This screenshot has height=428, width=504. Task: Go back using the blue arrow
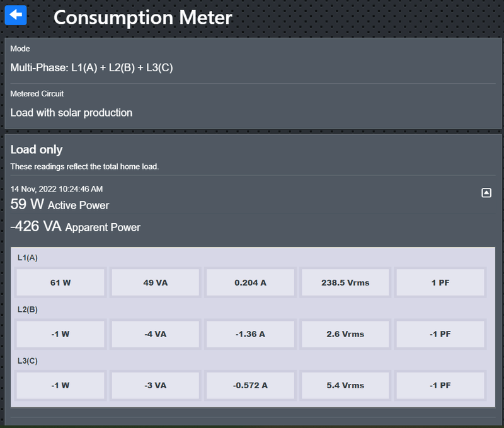[16, 15]
